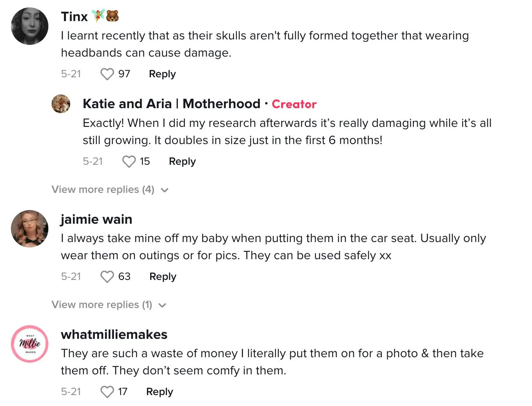This screenshot has height=406, width=532.
Task: Select the username jaimie wain
Action: click(96, 219)
